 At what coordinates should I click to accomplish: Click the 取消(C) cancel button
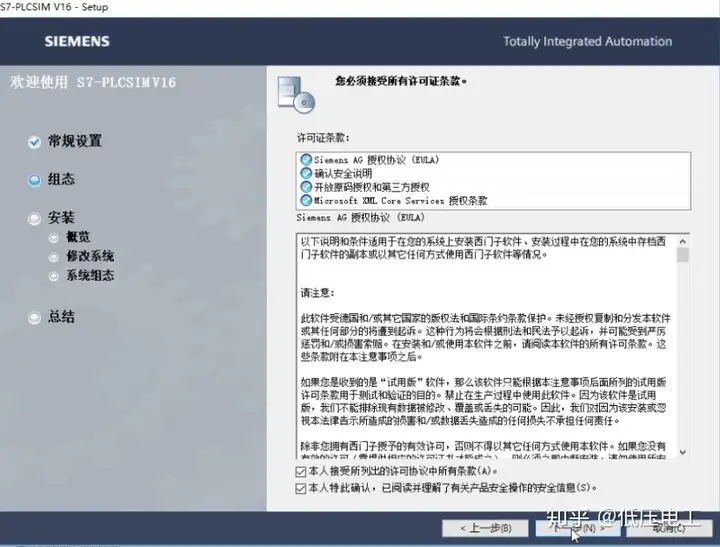(x=669, y=528)
